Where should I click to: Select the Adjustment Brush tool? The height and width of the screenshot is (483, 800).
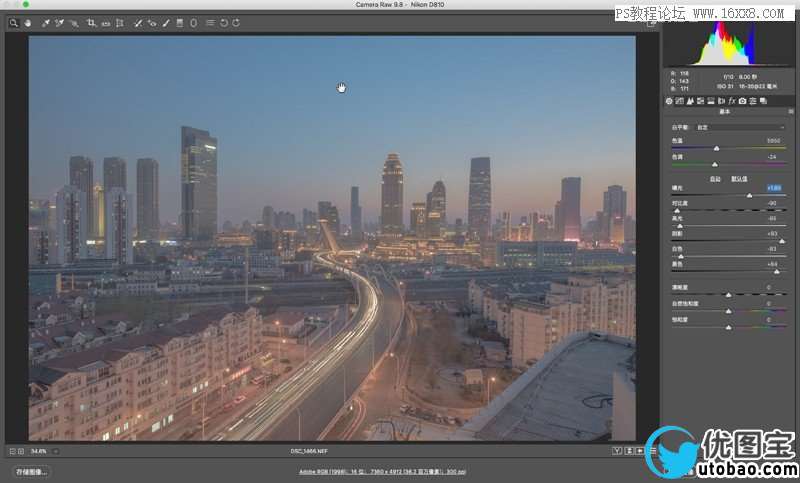coord(166,22)
